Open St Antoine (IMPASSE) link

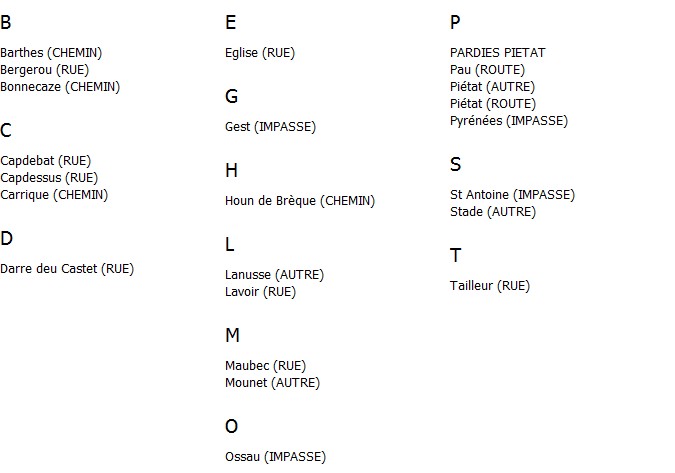point(512,195)
